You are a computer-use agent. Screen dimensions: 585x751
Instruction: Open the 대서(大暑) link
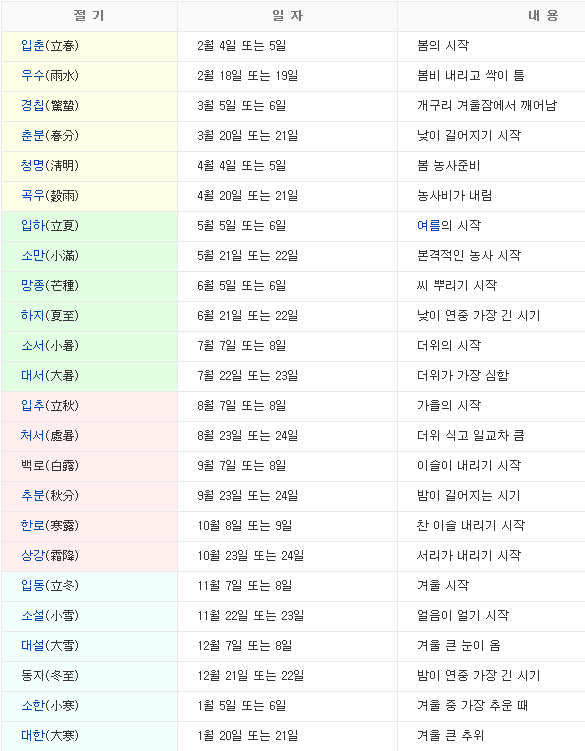click(x=33, y=376)
